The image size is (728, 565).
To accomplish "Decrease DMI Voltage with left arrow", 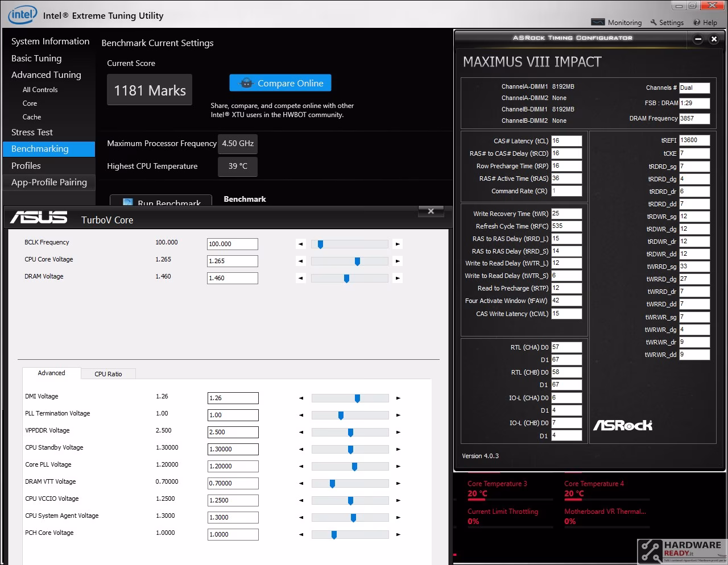I will pyautogui.click(x=301, y=398).
